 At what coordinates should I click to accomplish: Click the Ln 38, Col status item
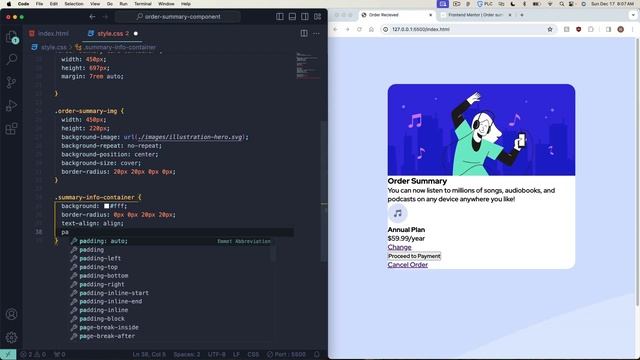point(149,354)
